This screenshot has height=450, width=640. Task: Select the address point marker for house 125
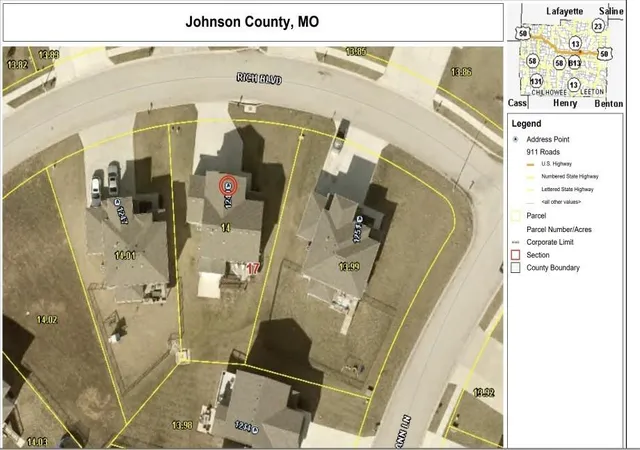click(x=360, y=220)
